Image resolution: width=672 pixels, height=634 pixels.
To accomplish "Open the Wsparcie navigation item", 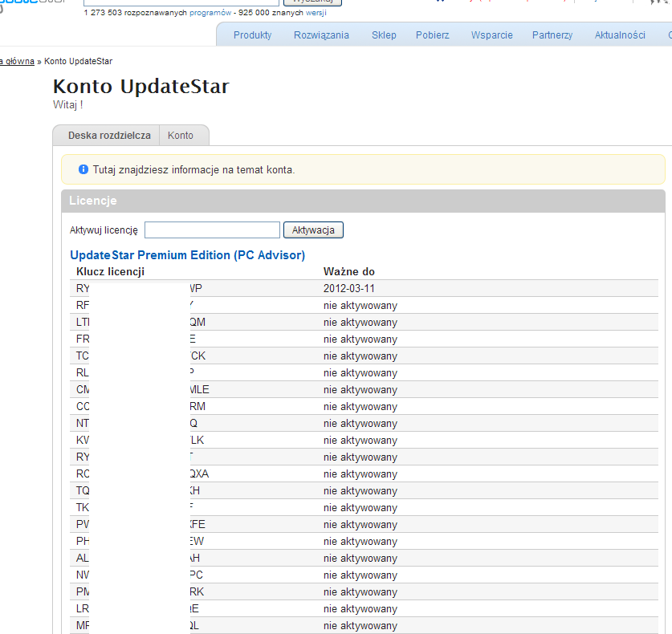I will [x=492, y=35].
